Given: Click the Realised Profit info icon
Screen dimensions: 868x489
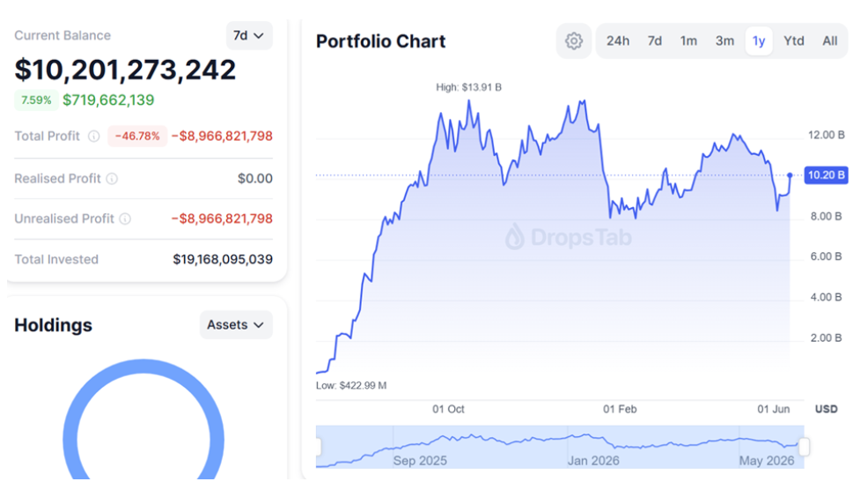Looking at the screenshot, I should coord(112,179).
